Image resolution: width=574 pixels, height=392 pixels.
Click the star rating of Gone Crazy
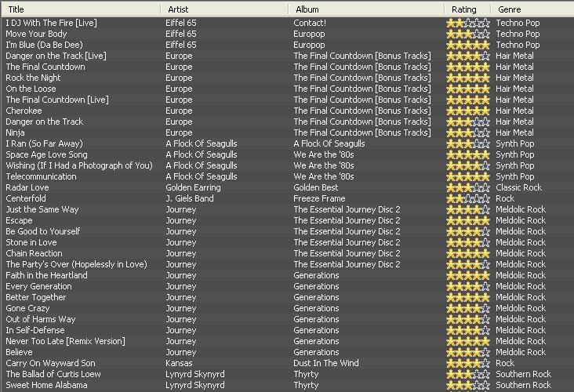pyautogui.click(x=468, y=309)
